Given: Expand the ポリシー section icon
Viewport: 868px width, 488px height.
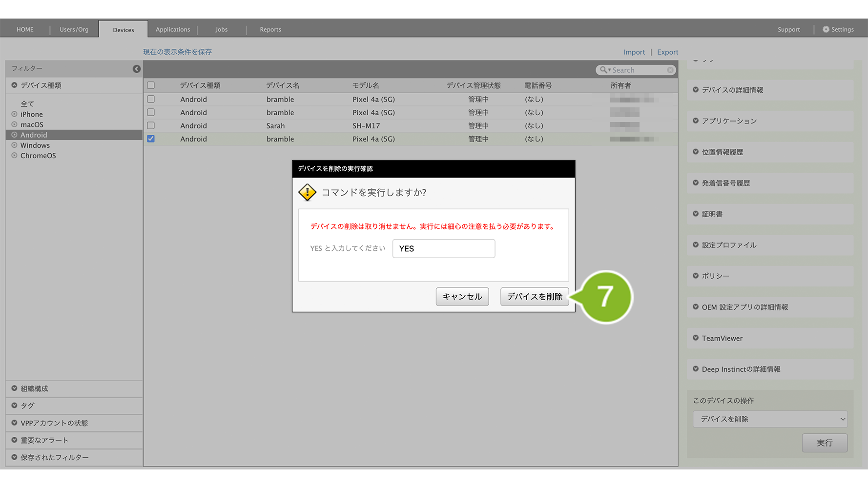Looking at the screenshot, I should click(696, 276).
